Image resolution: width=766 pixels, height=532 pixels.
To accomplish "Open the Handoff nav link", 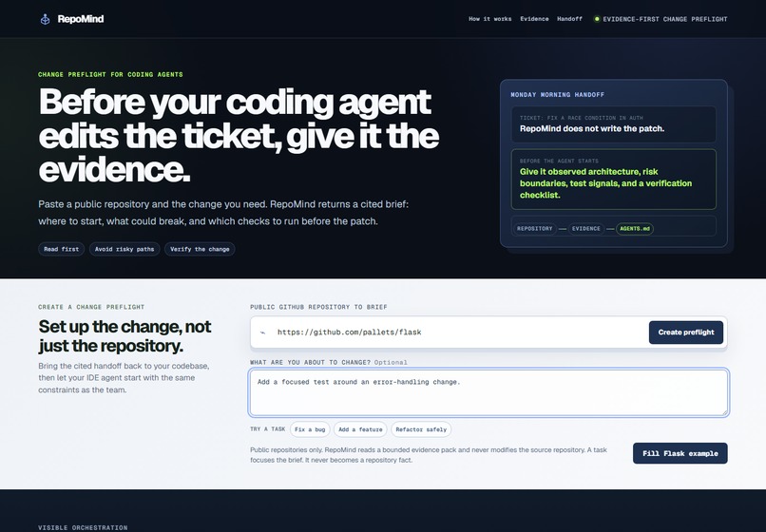I will (x=569, y=19).
